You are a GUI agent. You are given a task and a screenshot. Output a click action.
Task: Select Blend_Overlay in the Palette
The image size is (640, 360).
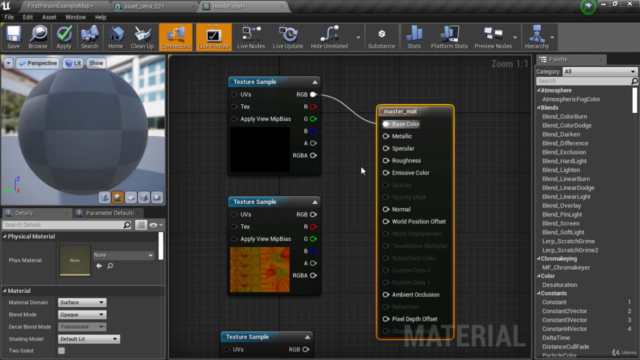pyautogui.click(x=562, y=206)
